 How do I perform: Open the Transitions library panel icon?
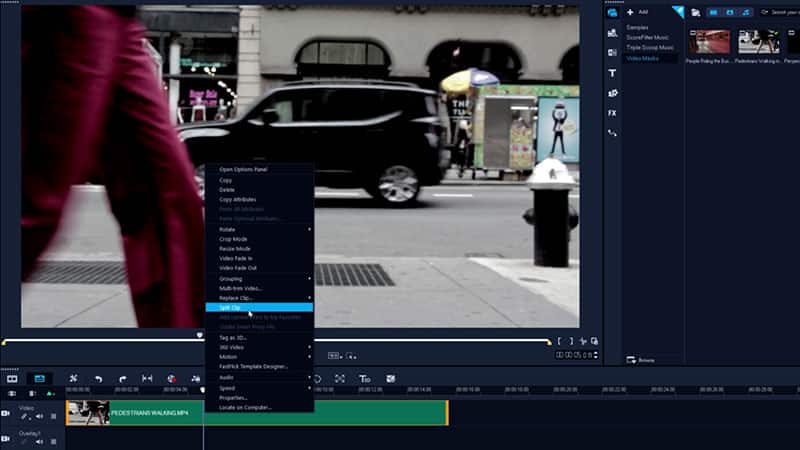pyautogui.click(x=612, y=53)
